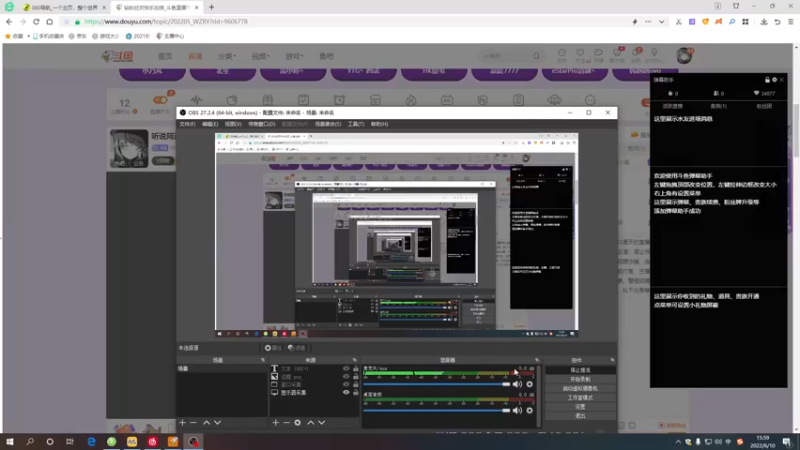Viewport: 800px width, 450px height.
Task: Hide the 显示器采集 source via eye icon
Action: point(346,392)
